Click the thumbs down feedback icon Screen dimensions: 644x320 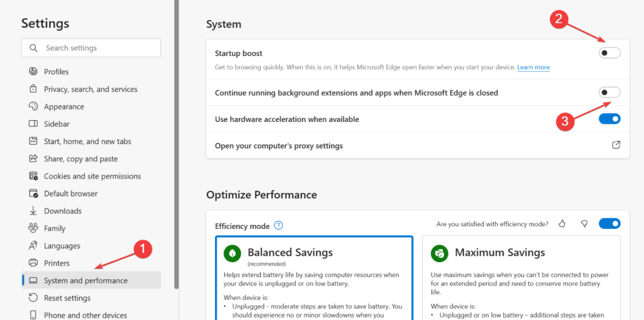click(x=584, y=224)
